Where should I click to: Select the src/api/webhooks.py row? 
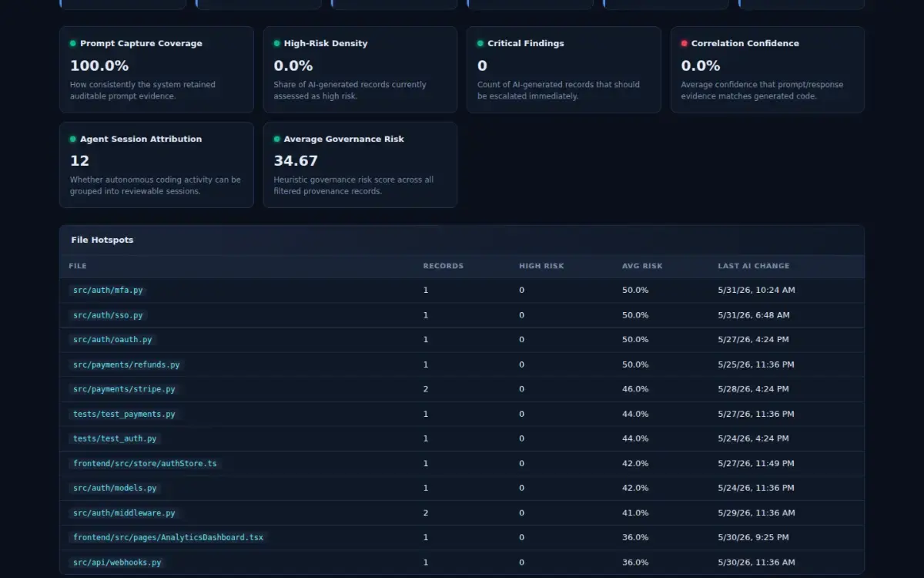(x=462, y=563)
